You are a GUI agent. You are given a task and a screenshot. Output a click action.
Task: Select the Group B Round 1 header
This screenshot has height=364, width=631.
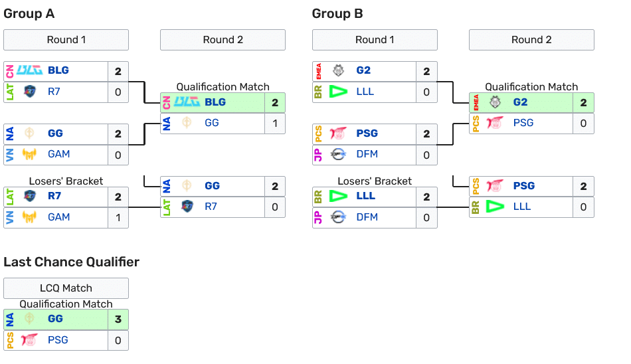(375, 40)
